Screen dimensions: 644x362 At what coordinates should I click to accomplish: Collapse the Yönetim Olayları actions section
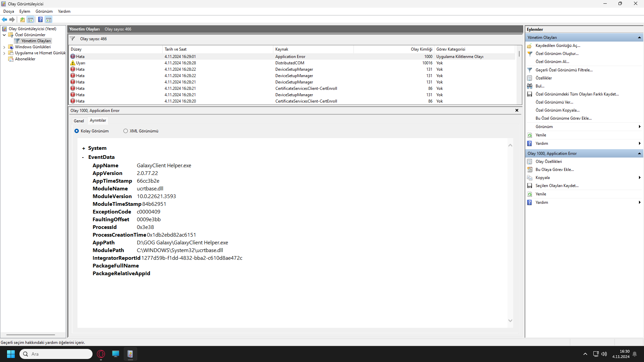[639, 38]
